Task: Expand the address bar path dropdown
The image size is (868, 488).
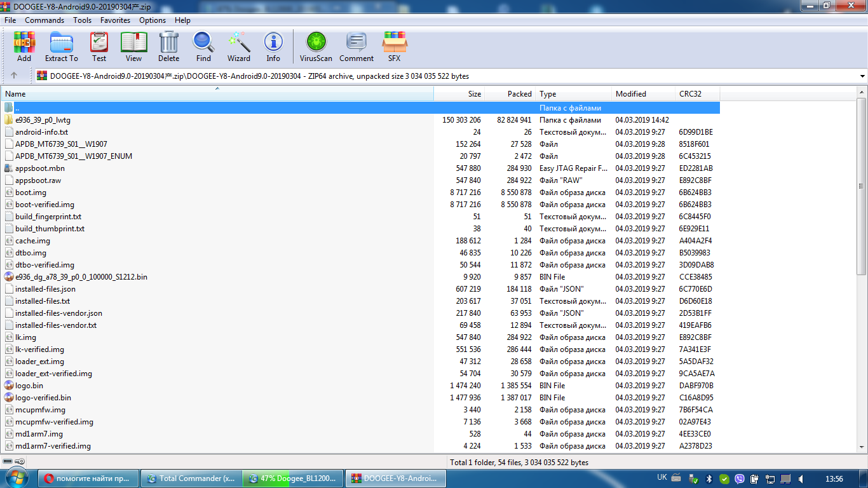Action: pyautogui.click(x=862, y=76)
